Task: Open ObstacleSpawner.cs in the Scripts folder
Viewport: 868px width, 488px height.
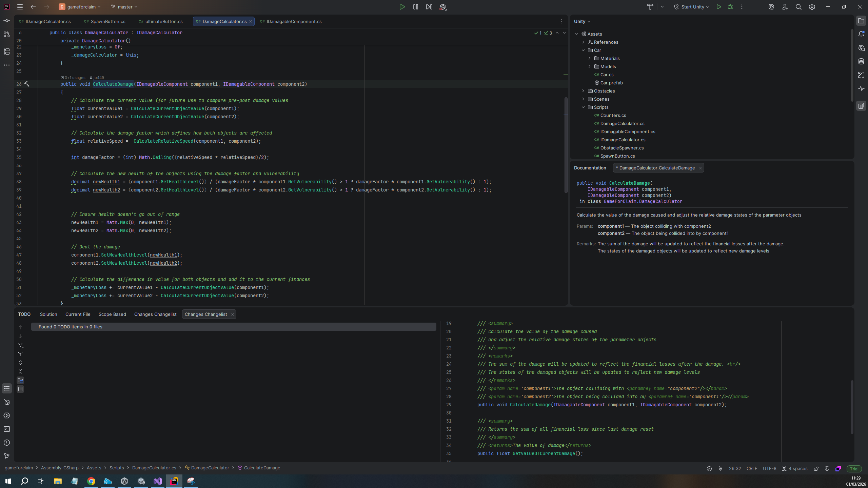Action: click(622, 148)
